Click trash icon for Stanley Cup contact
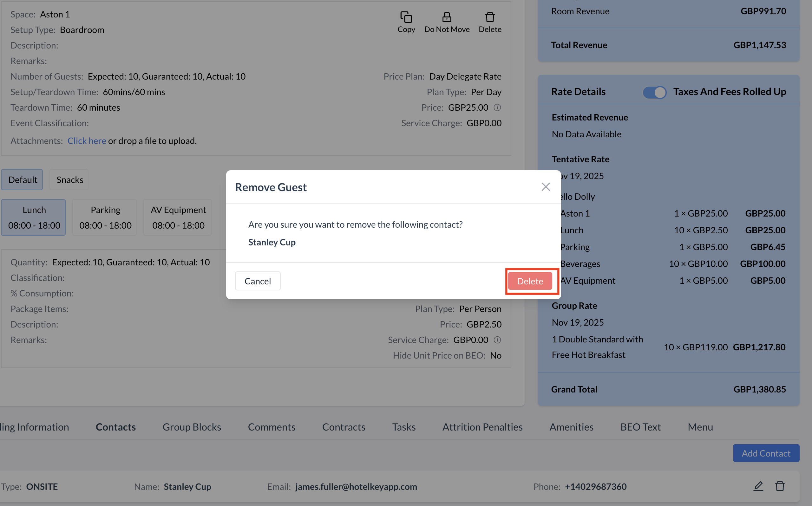 780,486
